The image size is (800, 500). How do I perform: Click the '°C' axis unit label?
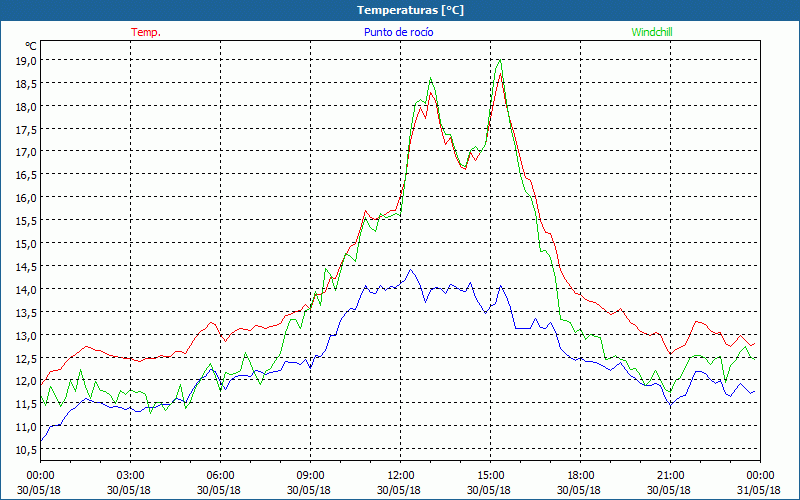click(31, 46)
